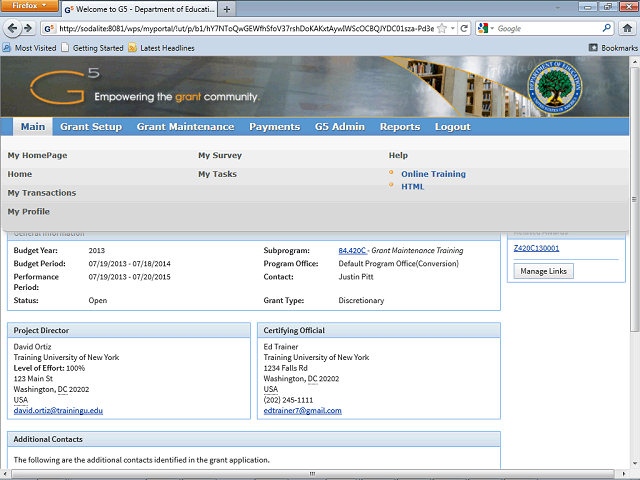This screenshot has height=480, width=640.
Task: Expand the address bar history dropdown arrow
Action: pos(452,28)
